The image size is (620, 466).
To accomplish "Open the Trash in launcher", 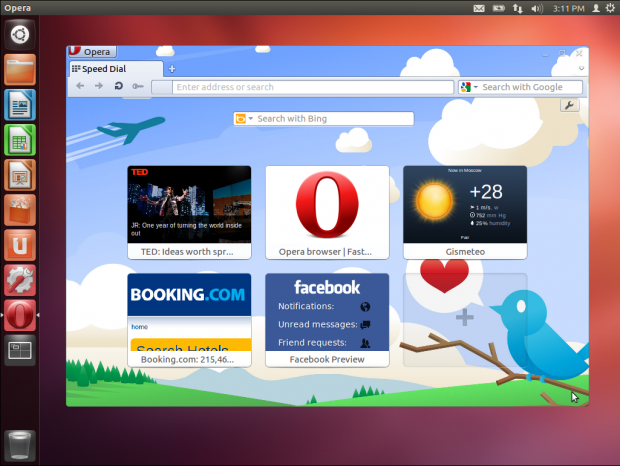I will (20, 446).
